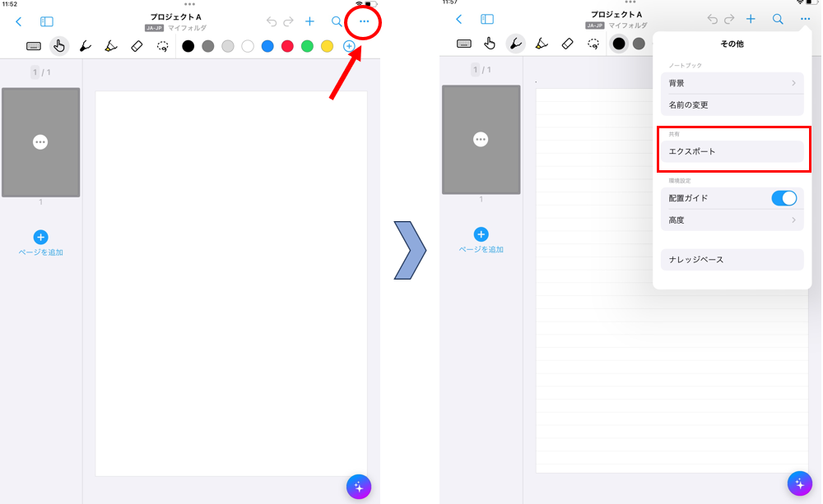Select the Eraser tool

[137, 45]
